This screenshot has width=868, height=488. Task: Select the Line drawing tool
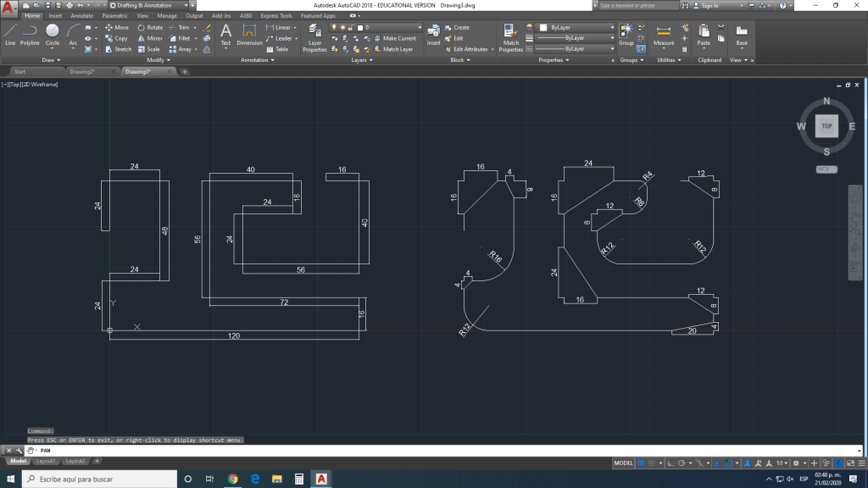[10, 34]
